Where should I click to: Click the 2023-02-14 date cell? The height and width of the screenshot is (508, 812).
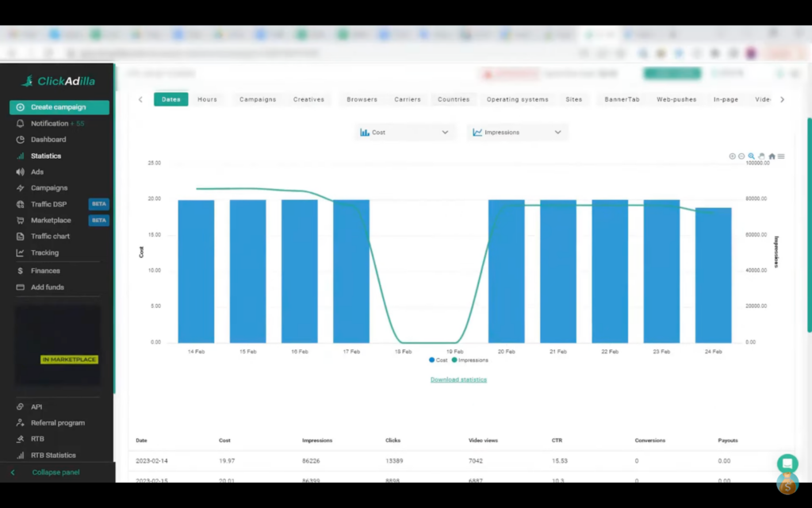151,461
